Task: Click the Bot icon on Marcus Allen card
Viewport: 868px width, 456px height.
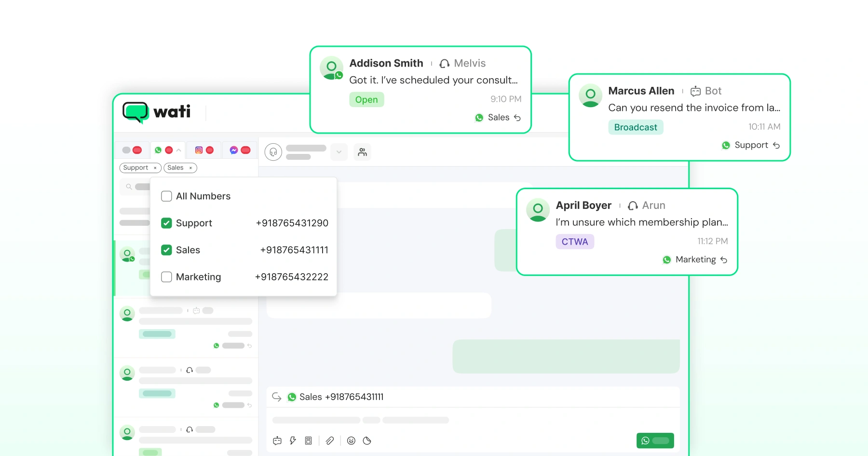Action: click(695, 91)
